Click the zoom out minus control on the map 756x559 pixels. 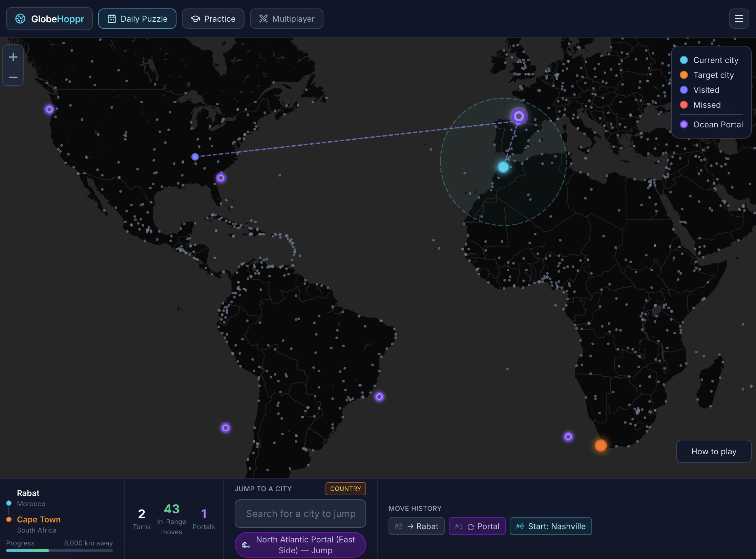pyautogui.click(x=13, y=77)
